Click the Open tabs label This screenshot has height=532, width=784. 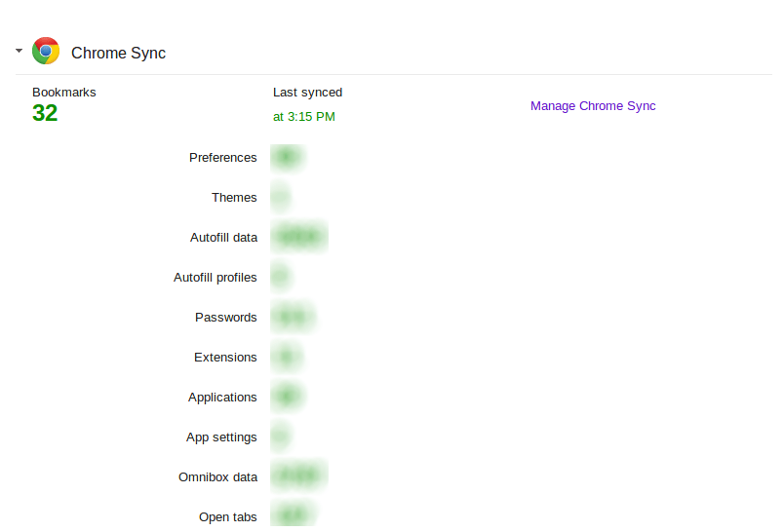228,517
